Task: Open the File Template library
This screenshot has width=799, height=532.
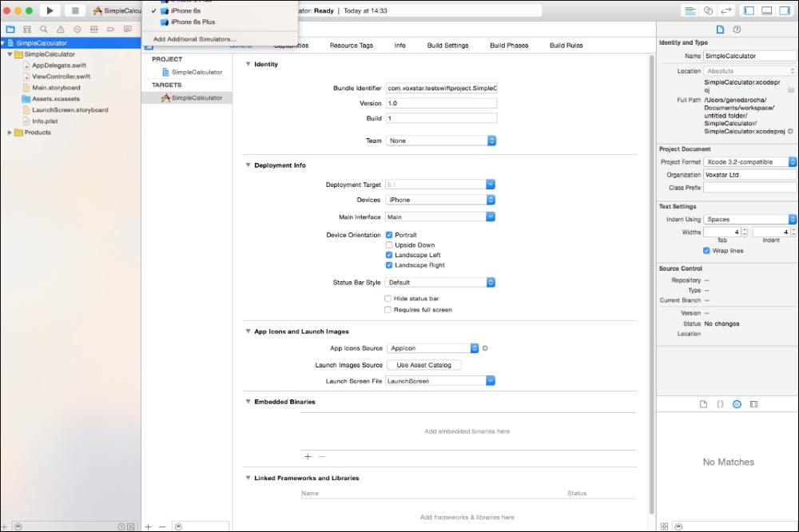Action: [703, 404]
